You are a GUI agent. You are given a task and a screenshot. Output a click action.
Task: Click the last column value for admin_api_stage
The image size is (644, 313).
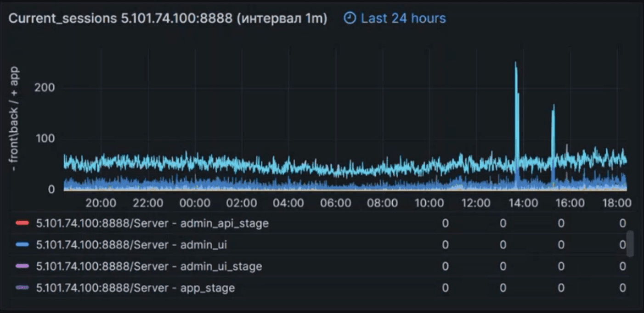click(x=622, y=224)
